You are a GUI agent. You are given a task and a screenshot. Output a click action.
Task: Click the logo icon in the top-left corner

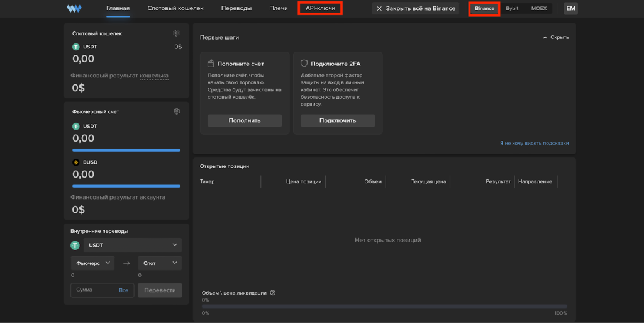74,9
